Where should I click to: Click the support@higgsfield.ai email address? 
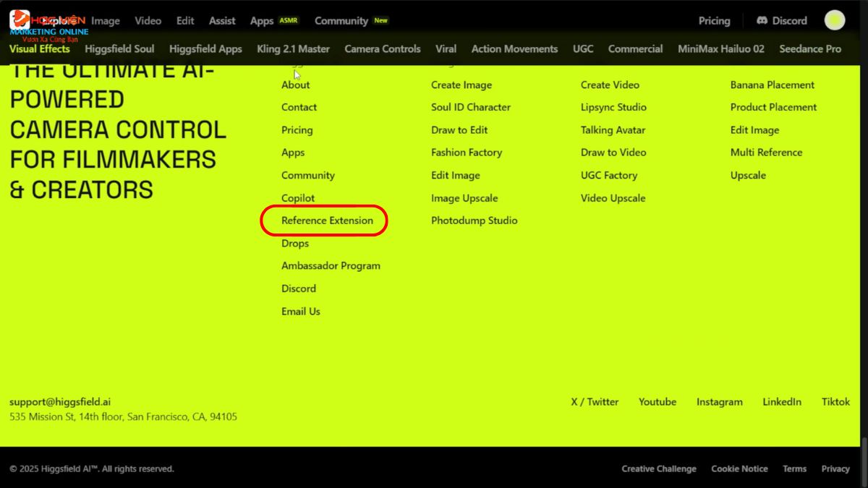coord(60,402)
